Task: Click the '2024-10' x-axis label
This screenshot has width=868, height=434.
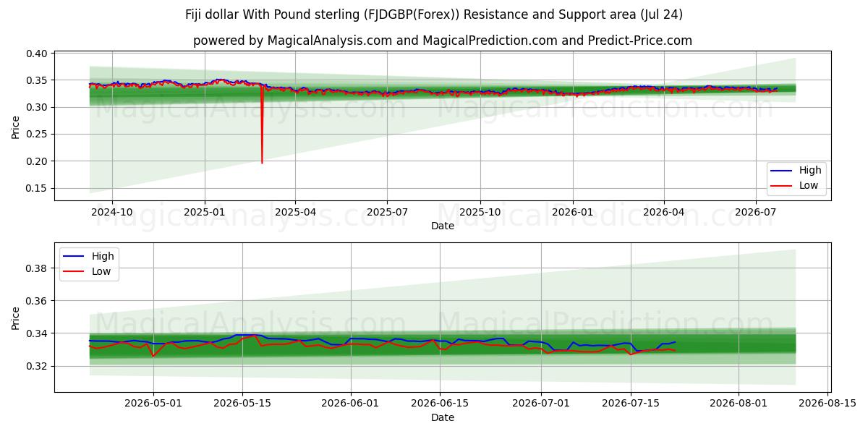Action: (x=111, y=213)
